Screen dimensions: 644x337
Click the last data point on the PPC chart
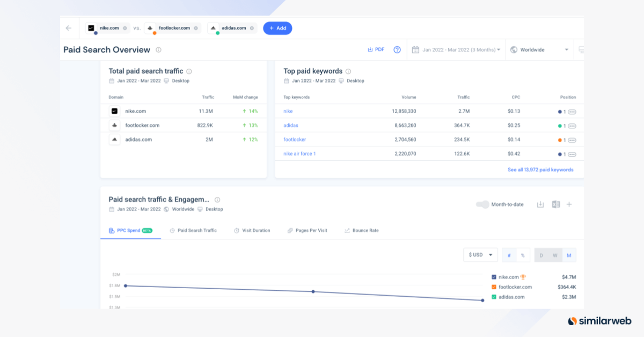click(x=482, y=301)
